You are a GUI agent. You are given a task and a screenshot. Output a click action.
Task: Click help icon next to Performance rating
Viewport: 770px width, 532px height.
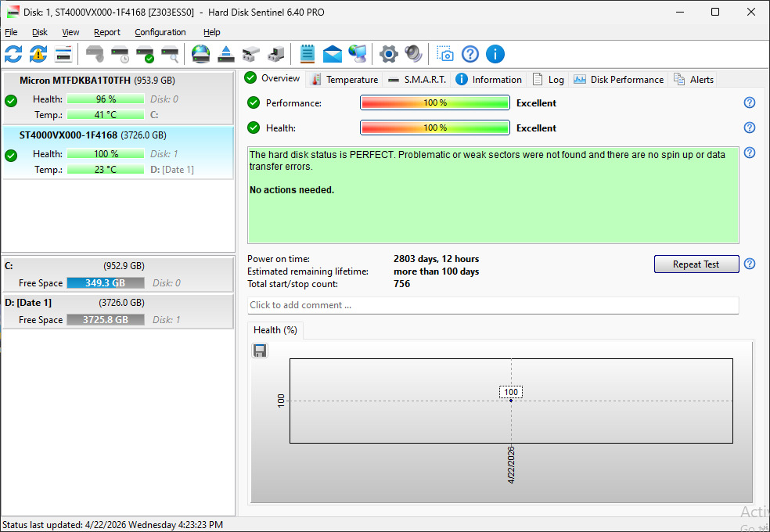tap(750, 102)
